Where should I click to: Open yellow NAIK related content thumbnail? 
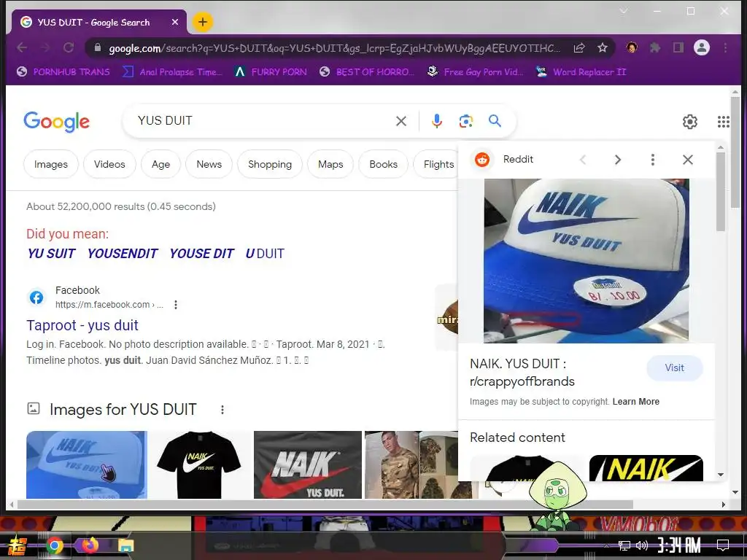click(x=646, y=469)
